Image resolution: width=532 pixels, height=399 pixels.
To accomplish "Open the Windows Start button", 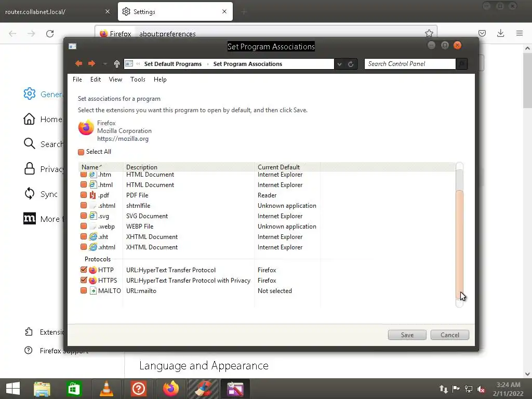I will pyautogui.click(x=13, y=389).
